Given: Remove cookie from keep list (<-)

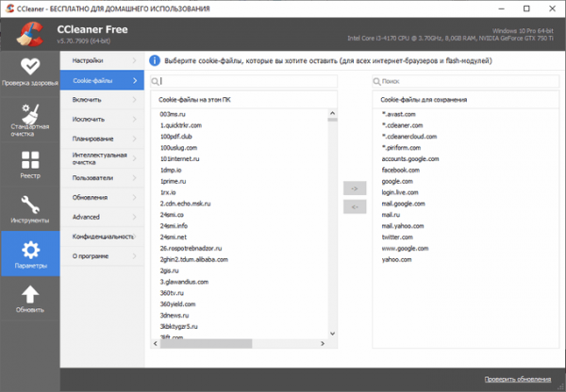Looking at the screenshot, I should (355, 206).
